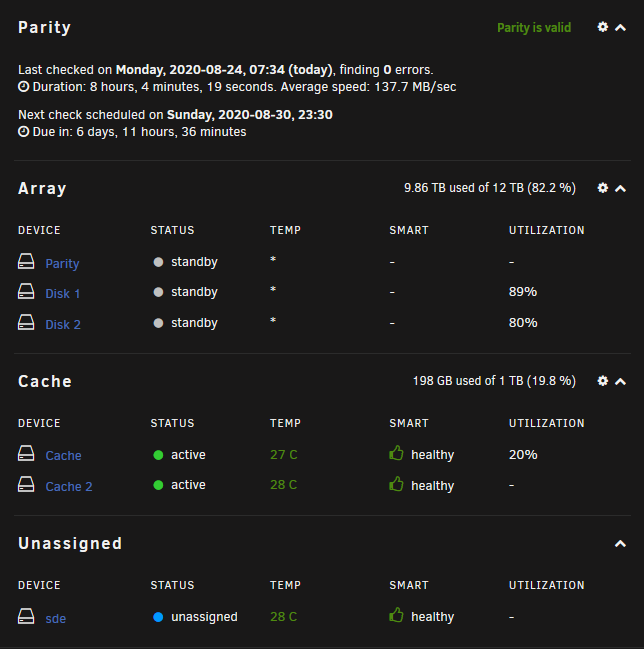Click the sde row drive icon
The width and height of the screenshot is (644, 649).
tap(26, 616)
